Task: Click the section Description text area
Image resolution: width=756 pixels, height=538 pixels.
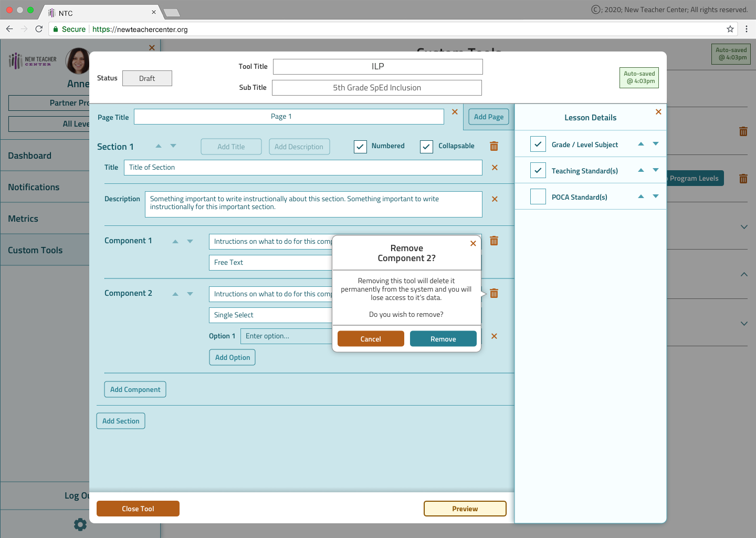Action: [313, 204]
